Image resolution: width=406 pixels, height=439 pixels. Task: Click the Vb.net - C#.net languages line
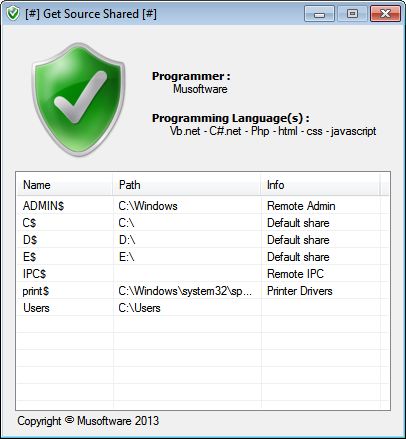click(273, 131)
